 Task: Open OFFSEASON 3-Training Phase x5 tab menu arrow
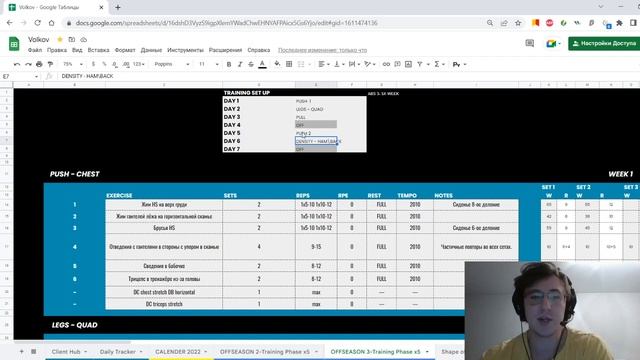pos(427,351)
